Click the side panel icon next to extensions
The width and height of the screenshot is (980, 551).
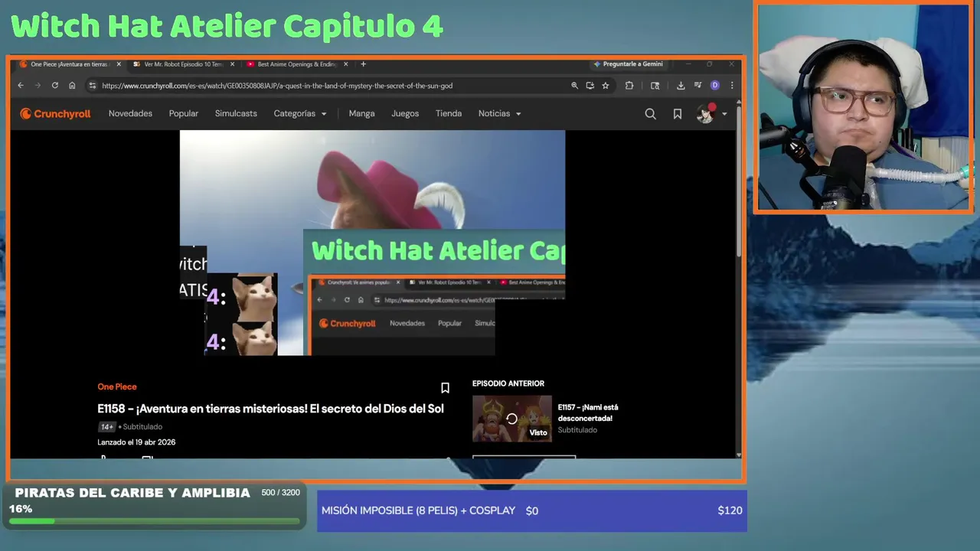(x=655, y=86)
